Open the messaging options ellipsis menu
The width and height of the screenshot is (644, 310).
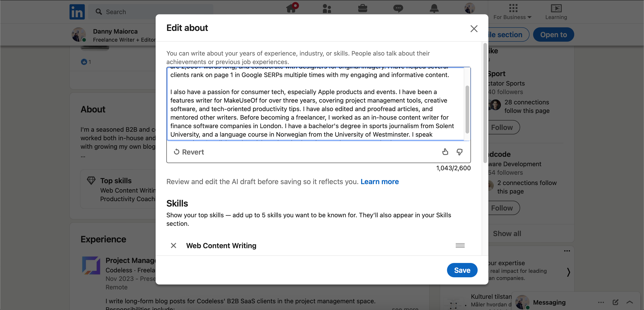601,302
